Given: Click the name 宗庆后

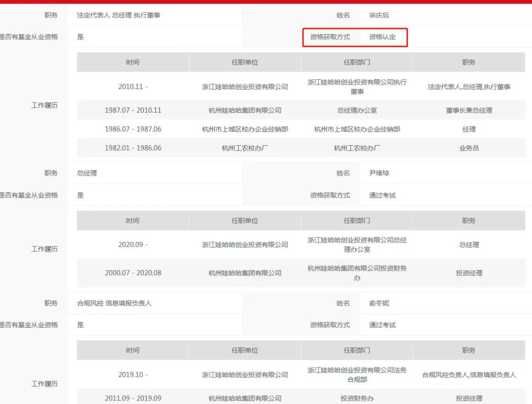Looking at the screenshot, I should 379,15.
